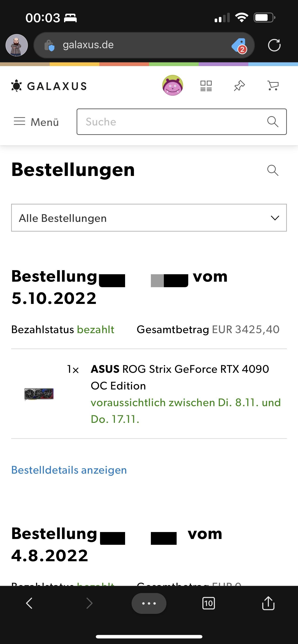Open the compare list icon
The width and height of the screenshot is (298, 644).
click(206, 86)
